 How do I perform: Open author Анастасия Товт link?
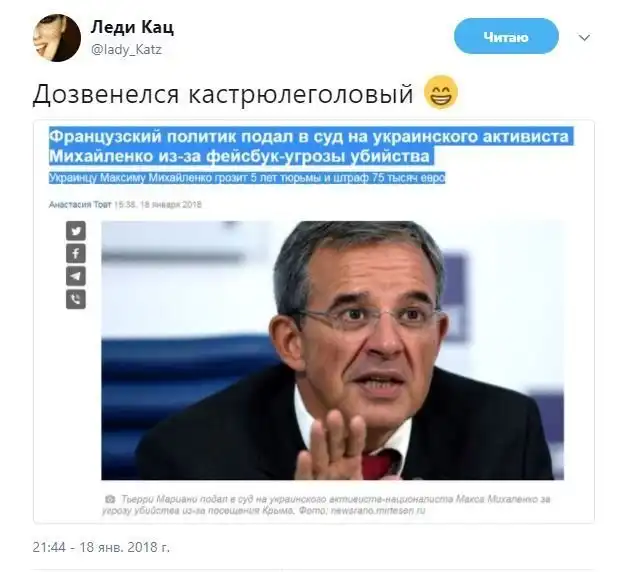coord(80,205)
